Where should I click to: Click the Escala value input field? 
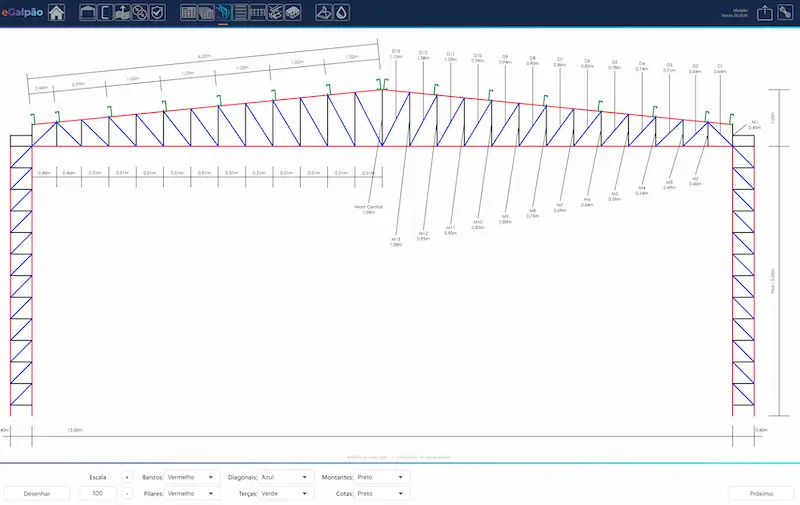(x=97, y=493)
